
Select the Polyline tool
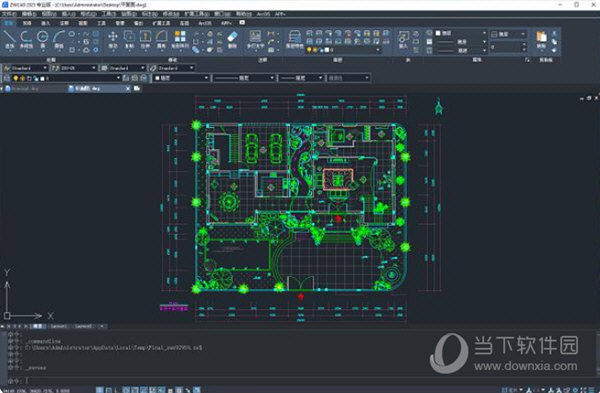click(x=26, y=40)
